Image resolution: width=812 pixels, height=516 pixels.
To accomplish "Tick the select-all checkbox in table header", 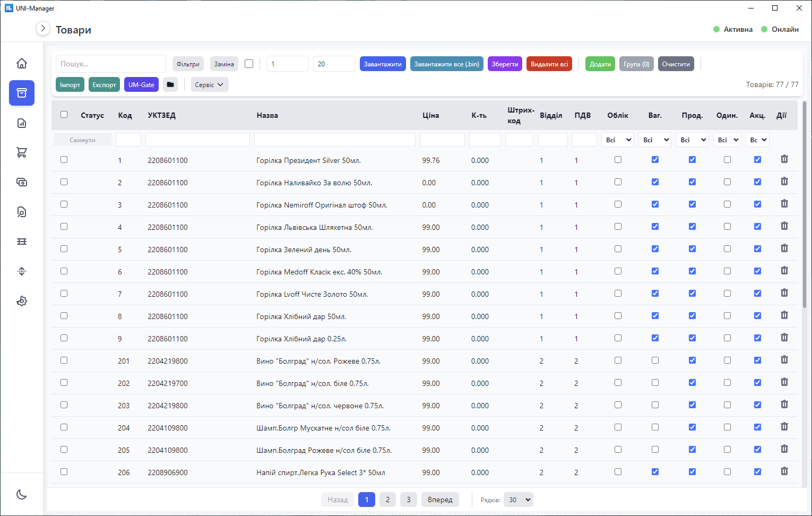I will tap(64, 114).
